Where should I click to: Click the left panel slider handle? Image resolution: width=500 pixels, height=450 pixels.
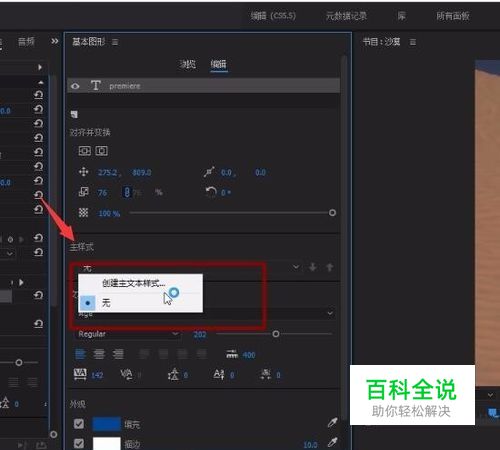pos(19,362)
